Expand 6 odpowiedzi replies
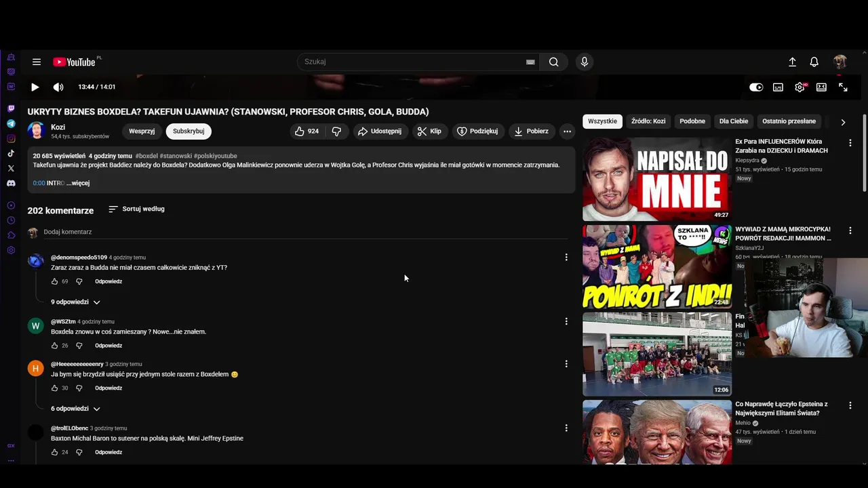The width and height of the screenshot is (868, 488). tap(75, 409)
